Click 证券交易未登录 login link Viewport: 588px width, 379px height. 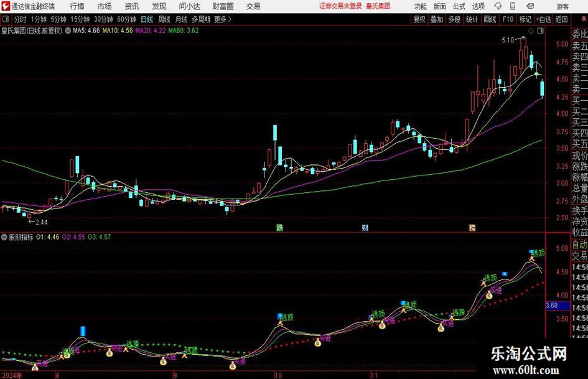[x=340, y=6]
